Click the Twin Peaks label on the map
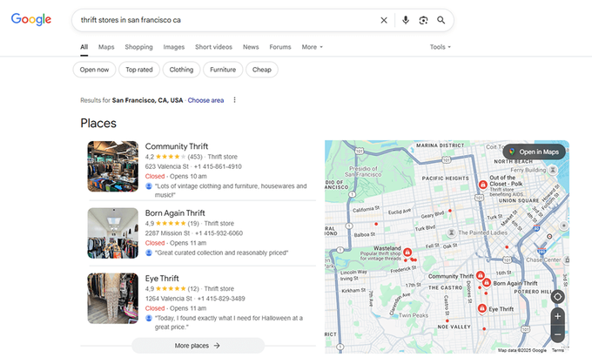Image resolution: width=592 pixels, height=364 pixels. (x=414, y=315)
